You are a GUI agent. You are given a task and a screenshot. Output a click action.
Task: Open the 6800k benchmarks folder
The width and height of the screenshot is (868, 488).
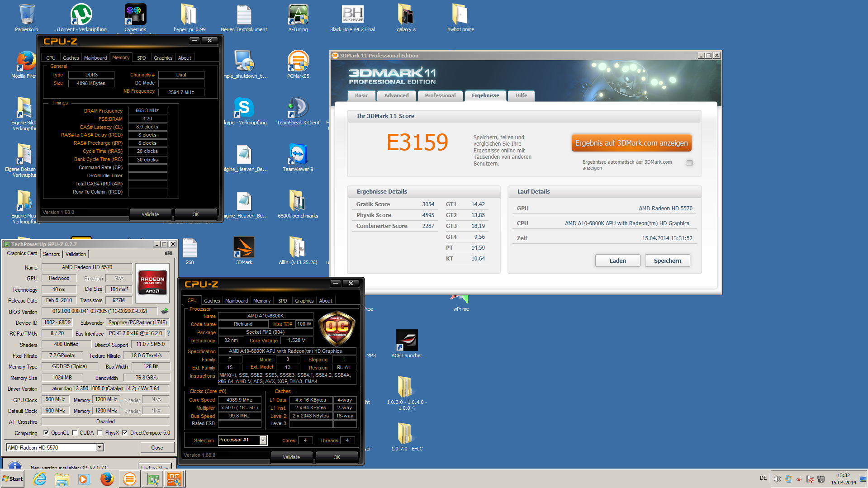298,204
